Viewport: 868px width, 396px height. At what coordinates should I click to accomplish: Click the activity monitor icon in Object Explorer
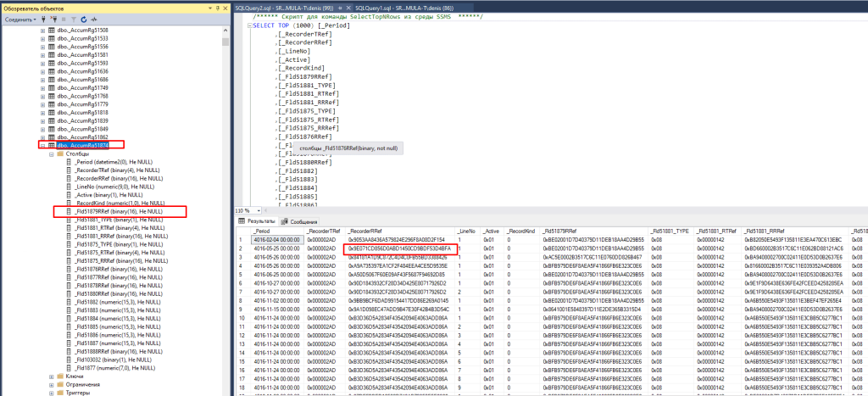pos(92,18)
